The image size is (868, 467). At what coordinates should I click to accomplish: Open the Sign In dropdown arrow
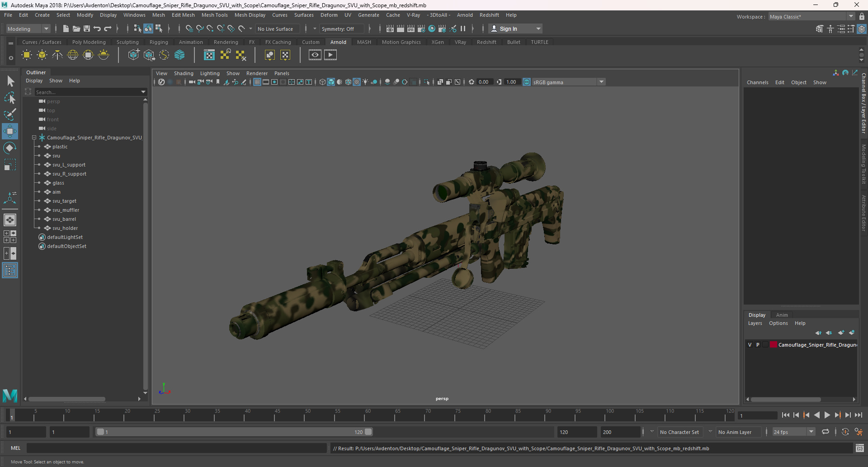[x=538, y=29]
